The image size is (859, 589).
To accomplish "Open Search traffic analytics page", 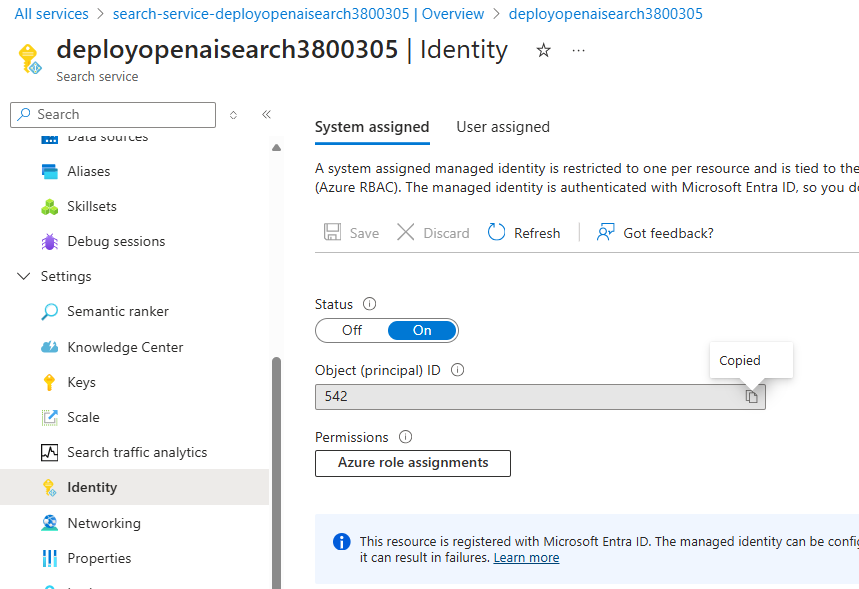I will click(137, 453).
